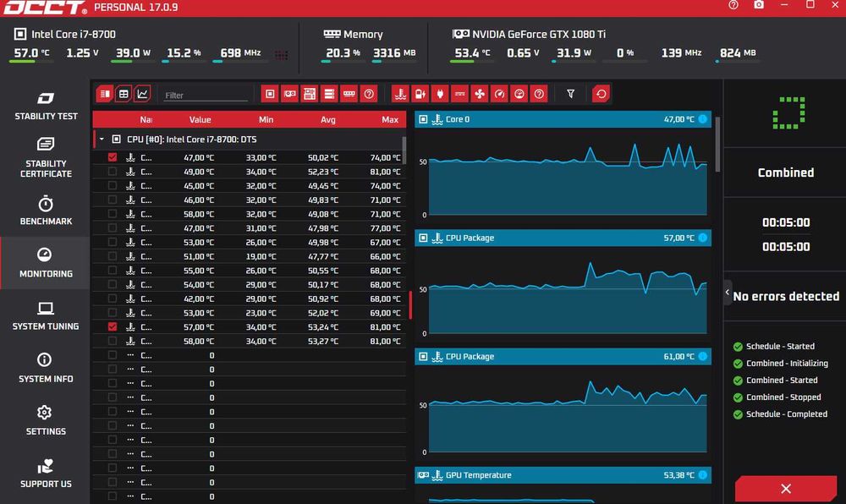Go to the Benchmark section

(46, 211)
